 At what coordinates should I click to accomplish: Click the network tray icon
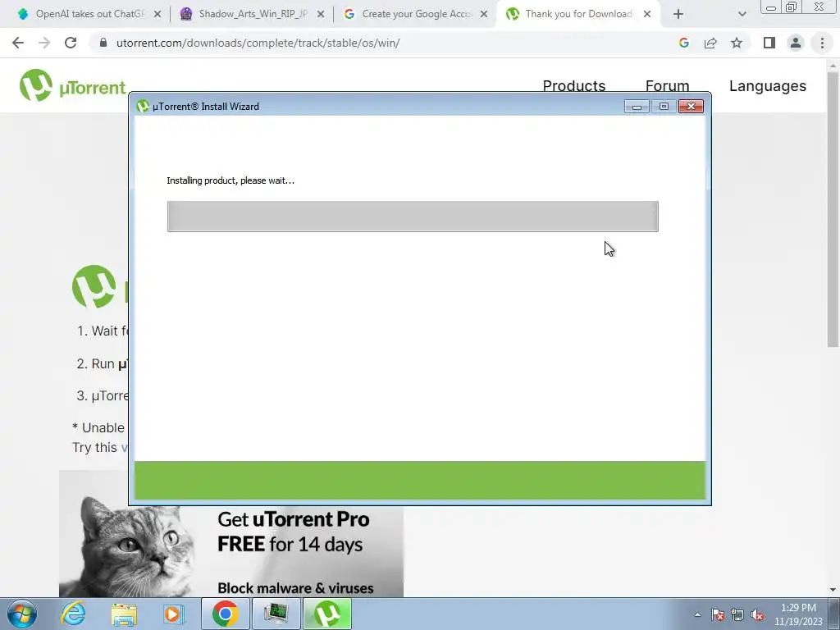737,614
